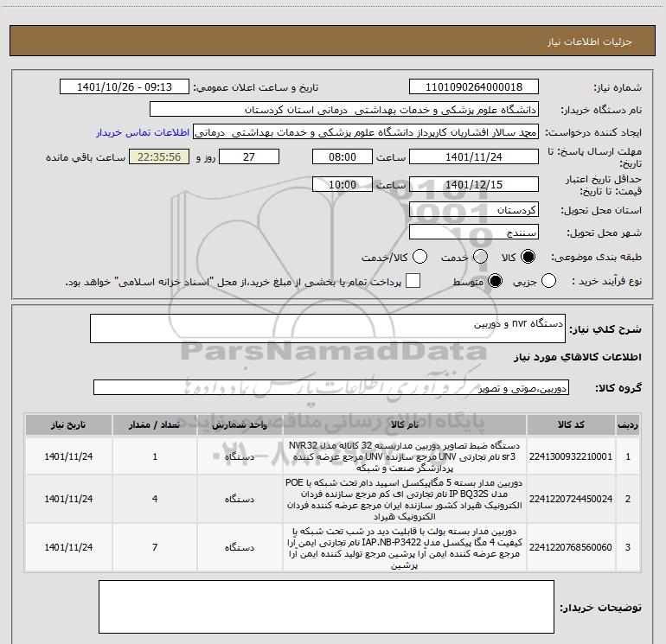Click the NVR32 recorder item name in row 1
This screenshot has height=644, width=666.
pos(405,456)
